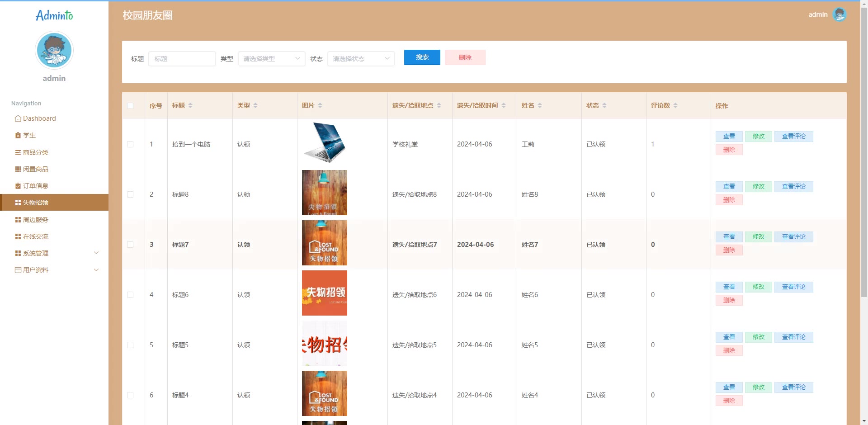Open the 请选择状态 dropdown
This screenshot has width=868, height=425.
pyautogui.click(x=361, y=59)
